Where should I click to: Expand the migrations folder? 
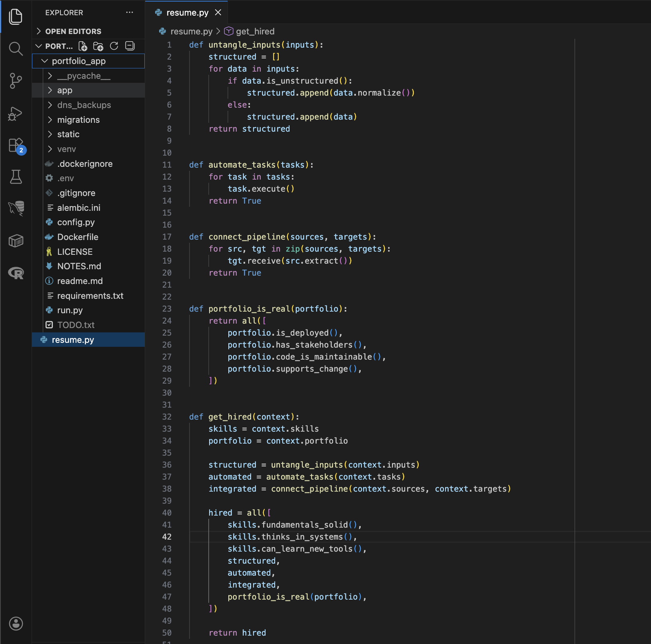78,120
